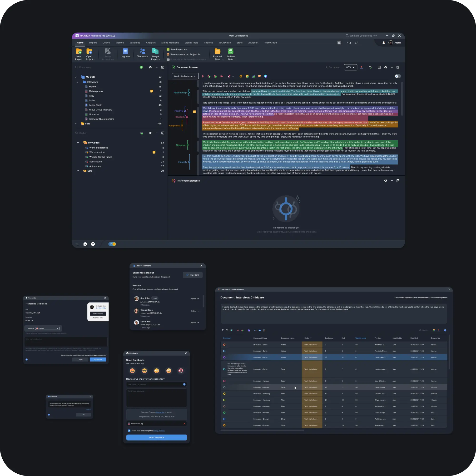The height and width of the screenshot is (476, 476).
Task: Toggle switch at Document Browser toolbar right
Action: (x=398, y=76)
